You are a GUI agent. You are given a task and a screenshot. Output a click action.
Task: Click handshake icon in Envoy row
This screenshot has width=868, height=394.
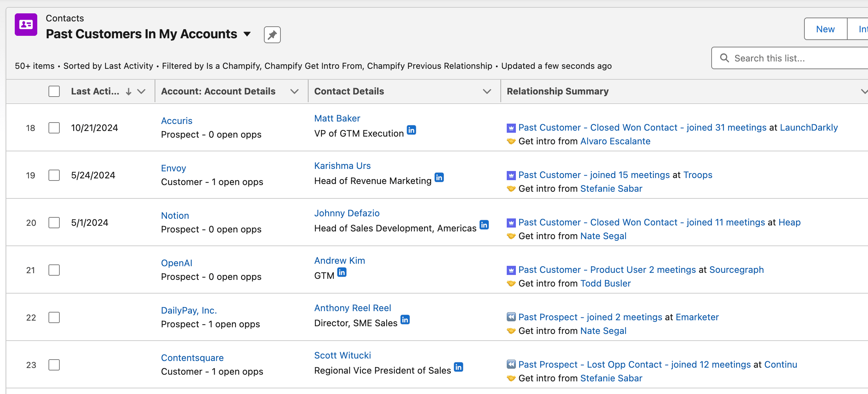point(511,189)
